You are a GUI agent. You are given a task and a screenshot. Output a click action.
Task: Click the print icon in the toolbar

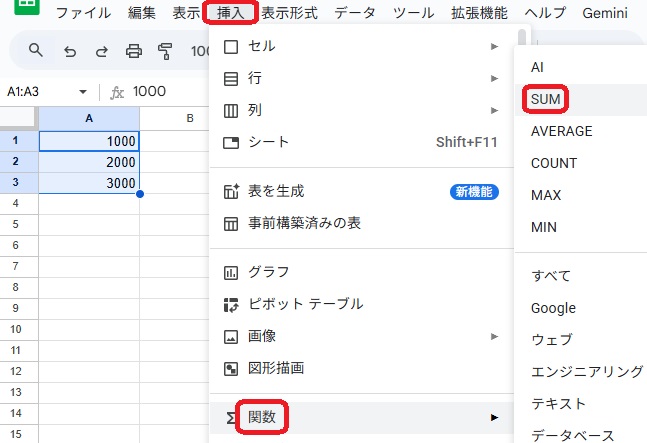coord(134,52)
